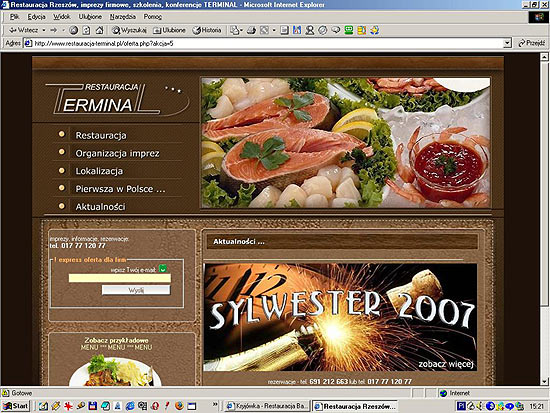The width and height of the screenshot is (550, 413).
Task: Click the Opera quick launch icon
Action: pyautogui.click(x=155, y=406)
